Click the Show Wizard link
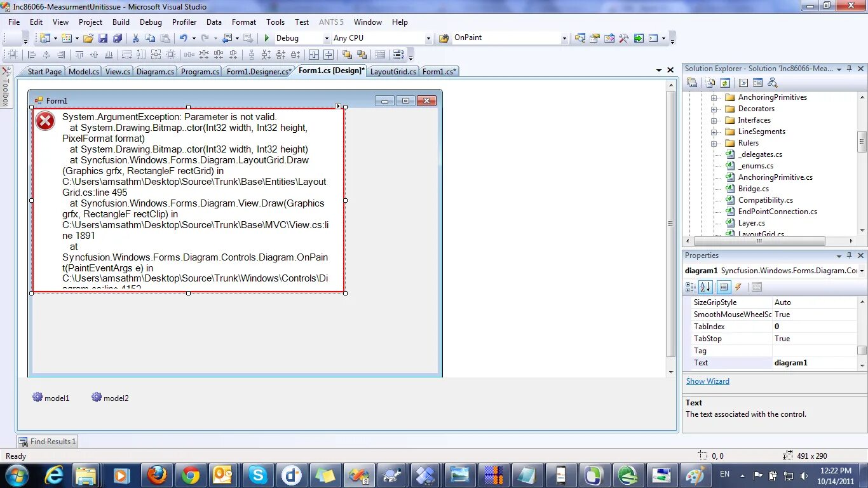The width and height of the screenshot is (868, 488). click(707, 381)
